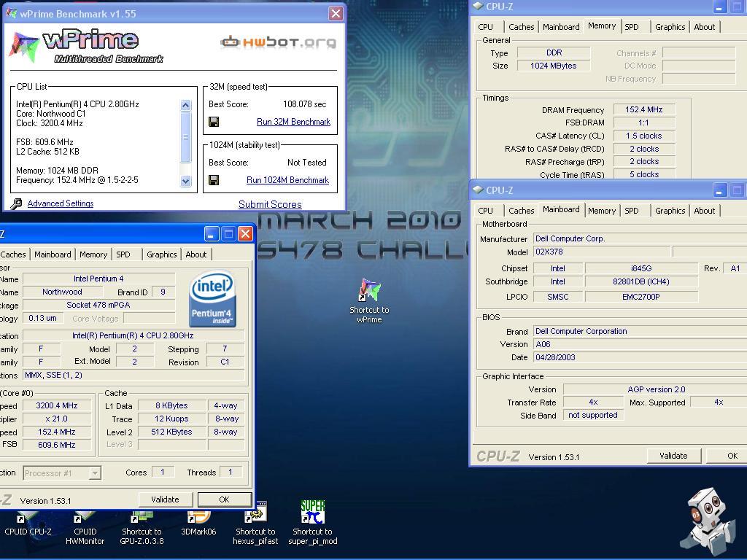This screenshot has height=560, width=747.
Task: Click the x 21.0 multiplier value
Action: [57, 419]
